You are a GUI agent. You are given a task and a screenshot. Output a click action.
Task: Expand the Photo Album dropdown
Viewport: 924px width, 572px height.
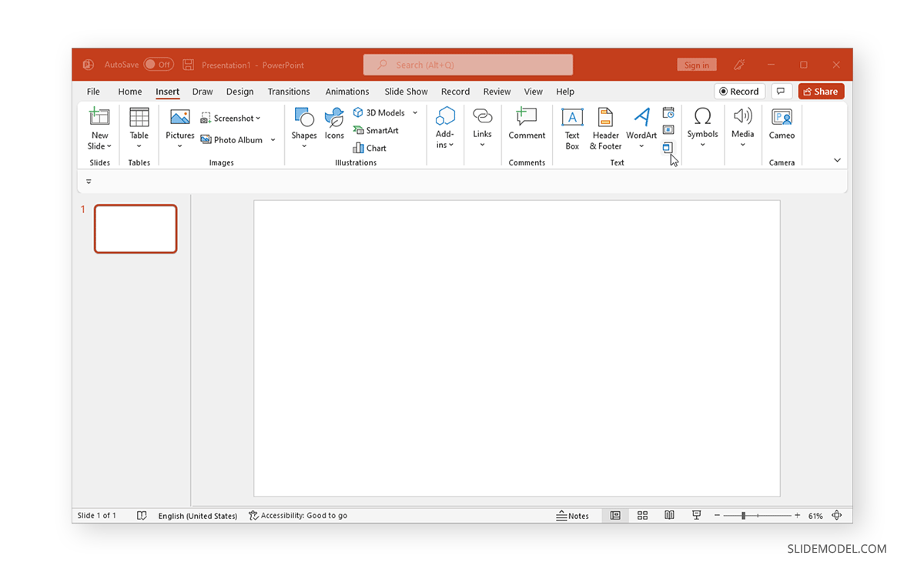click(x=273, y=139)
